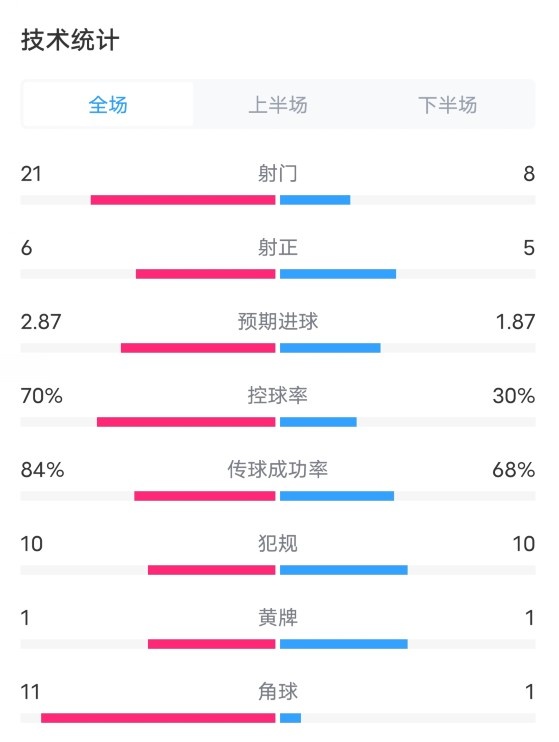Click the blue 射门 bar
This screenshot has height=742, width=559.
pyautogui.click(x=315, y=200)
